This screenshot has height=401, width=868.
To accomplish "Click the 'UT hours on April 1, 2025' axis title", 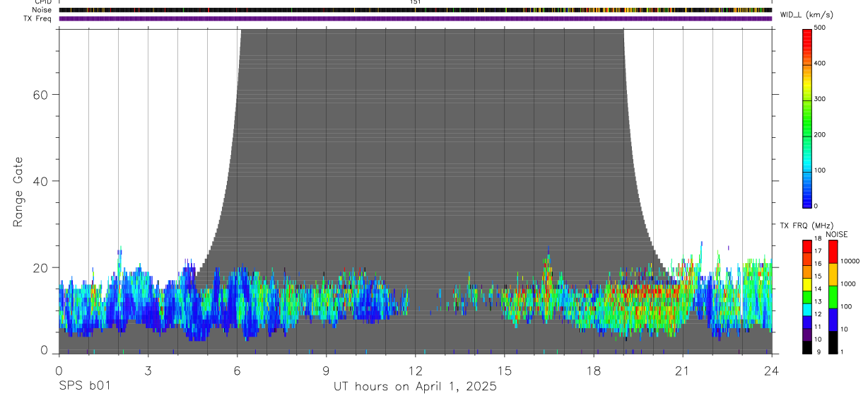I will click(x=415, y=386).
